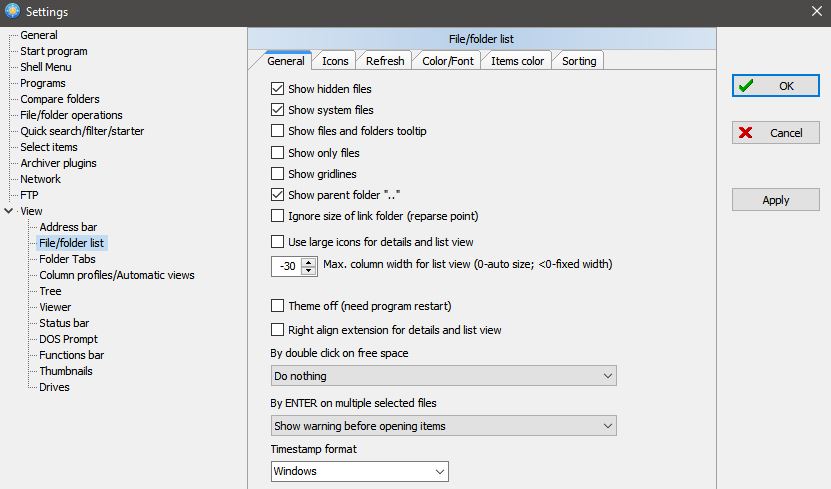831x489 pixels.
Task: Open the Timestamp format dropdown
Action: tap(359, 471)
